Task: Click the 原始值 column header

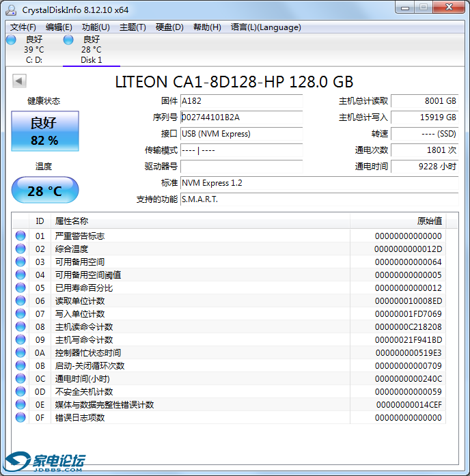Action: pos(398,221)
